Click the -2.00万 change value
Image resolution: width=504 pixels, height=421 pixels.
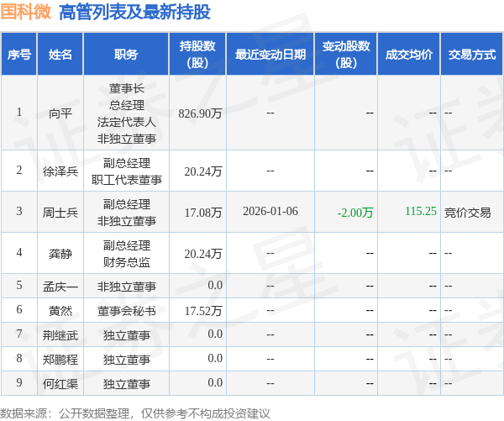click(355, 213)
